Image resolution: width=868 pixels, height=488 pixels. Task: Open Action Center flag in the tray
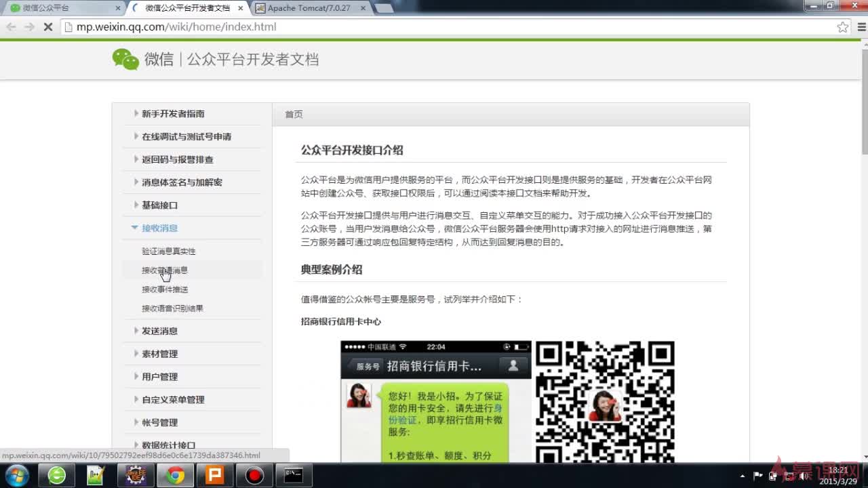coord(758,476)
